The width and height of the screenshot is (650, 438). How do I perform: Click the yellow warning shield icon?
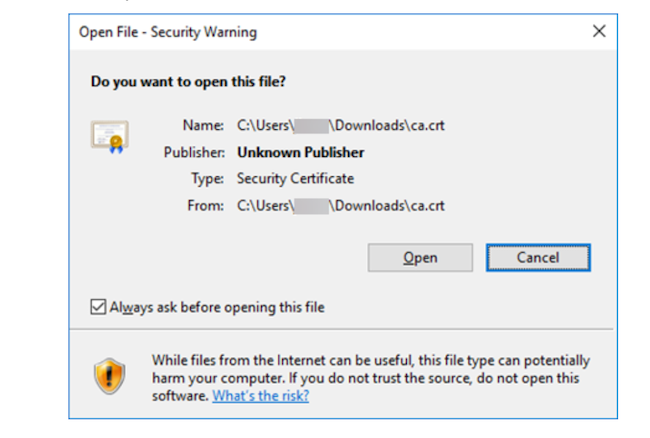108,376
